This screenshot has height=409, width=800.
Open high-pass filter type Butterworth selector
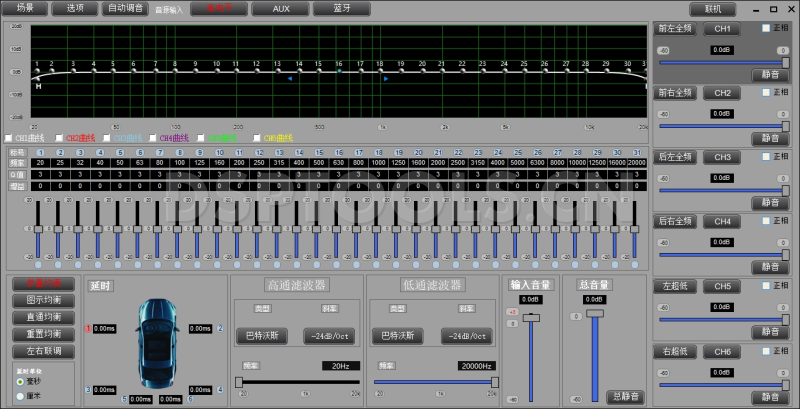[x=263, y=335]
